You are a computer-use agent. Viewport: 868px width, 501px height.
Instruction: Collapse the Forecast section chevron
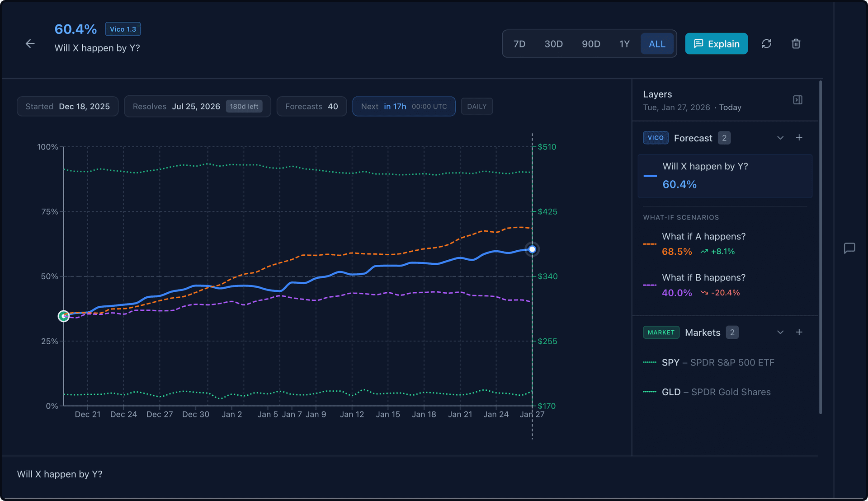click(780, 138)
